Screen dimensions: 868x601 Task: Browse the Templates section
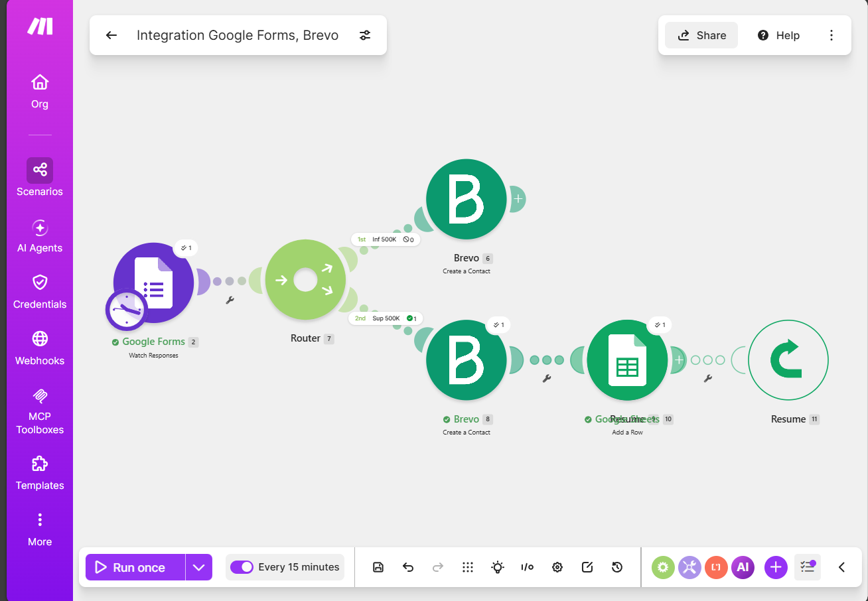coord(40,473)
